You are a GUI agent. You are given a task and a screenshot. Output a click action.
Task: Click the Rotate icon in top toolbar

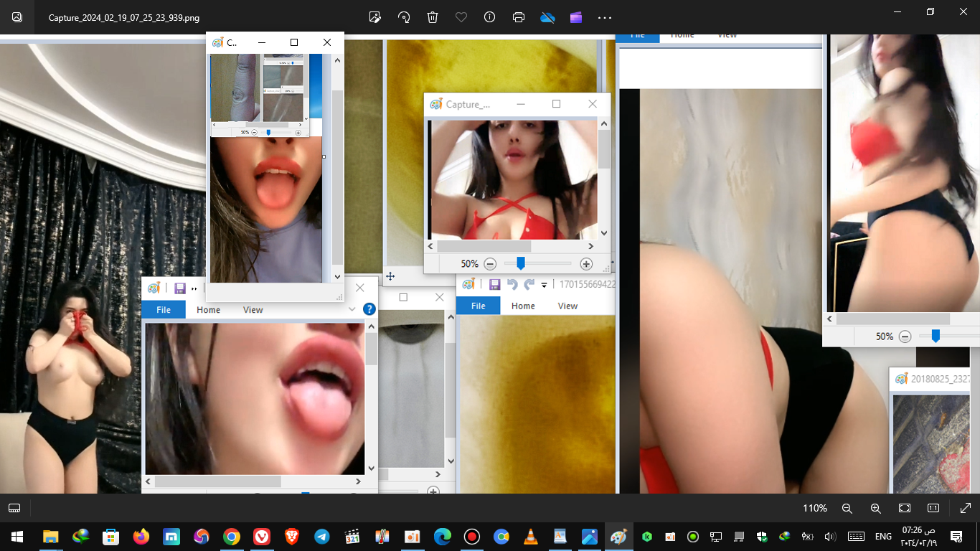404,17
